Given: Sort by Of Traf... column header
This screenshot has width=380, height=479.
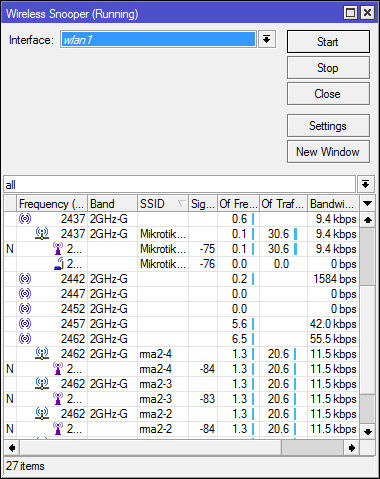Looking at the screenshot, I should (x=283, y=204).
